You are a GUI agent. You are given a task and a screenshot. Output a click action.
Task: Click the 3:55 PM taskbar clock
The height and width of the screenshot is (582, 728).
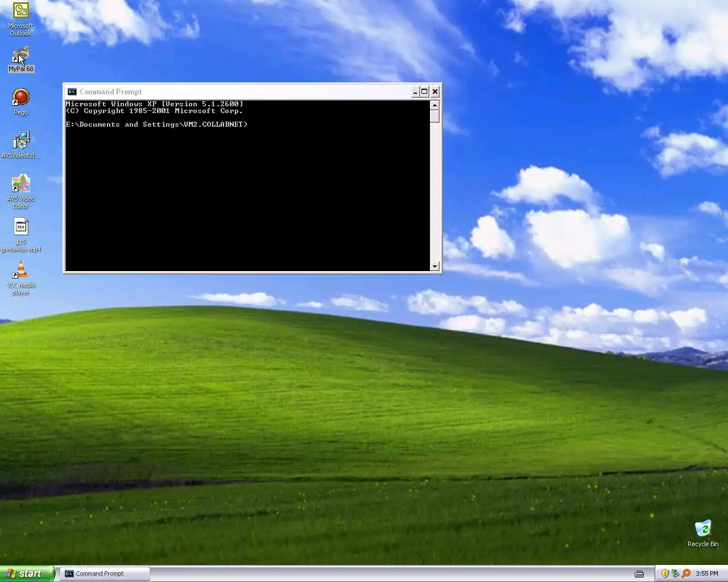(707, 573)
